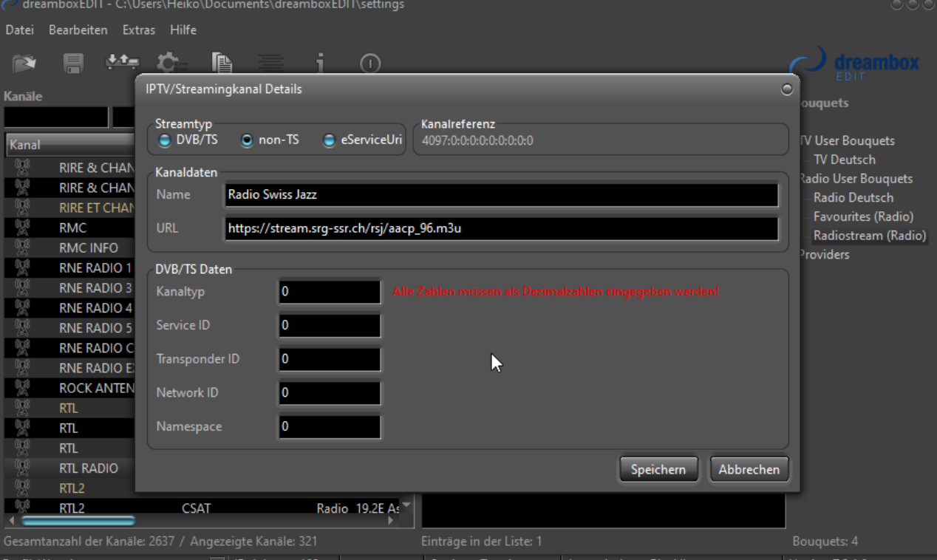Select Providers in bouquet tree

[825, 255]
